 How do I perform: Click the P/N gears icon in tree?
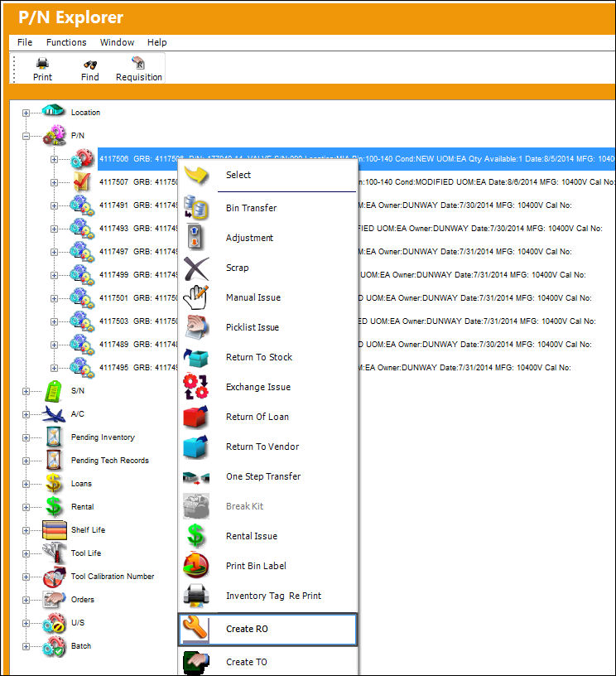click(55, 135)
